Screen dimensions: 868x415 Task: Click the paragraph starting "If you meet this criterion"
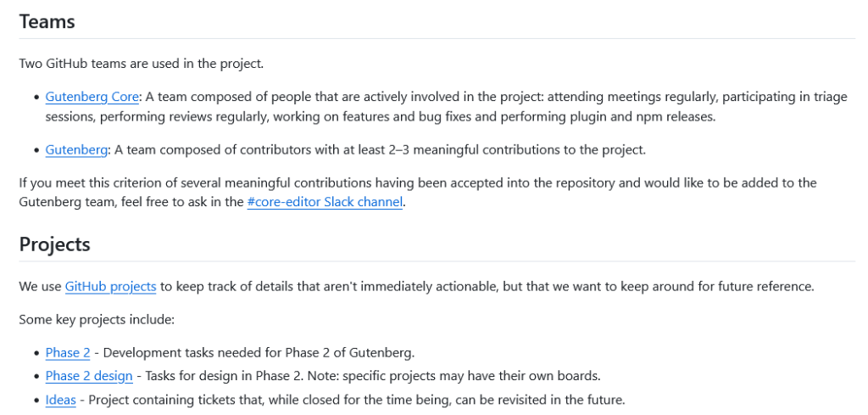339,182
